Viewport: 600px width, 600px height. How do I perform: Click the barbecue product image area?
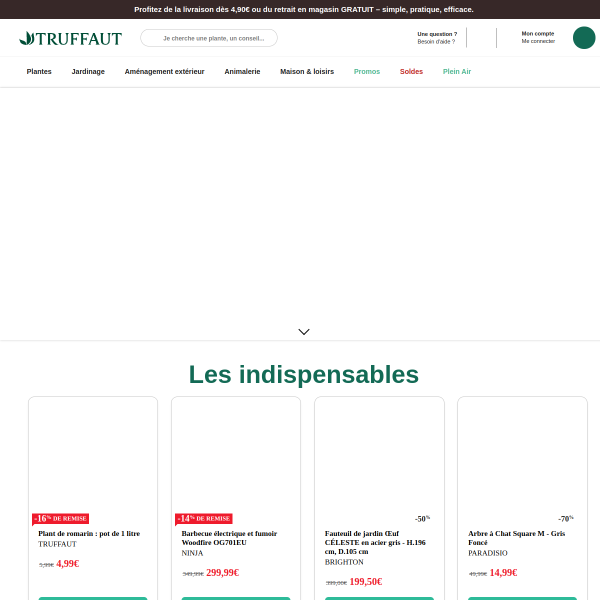[x=236, y=455]
